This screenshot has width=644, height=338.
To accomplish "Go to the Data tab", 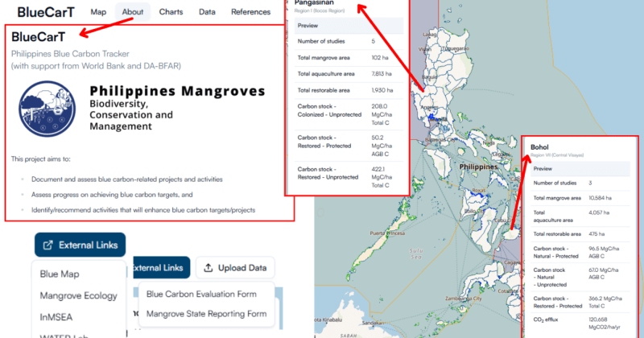I will [207, 12].
